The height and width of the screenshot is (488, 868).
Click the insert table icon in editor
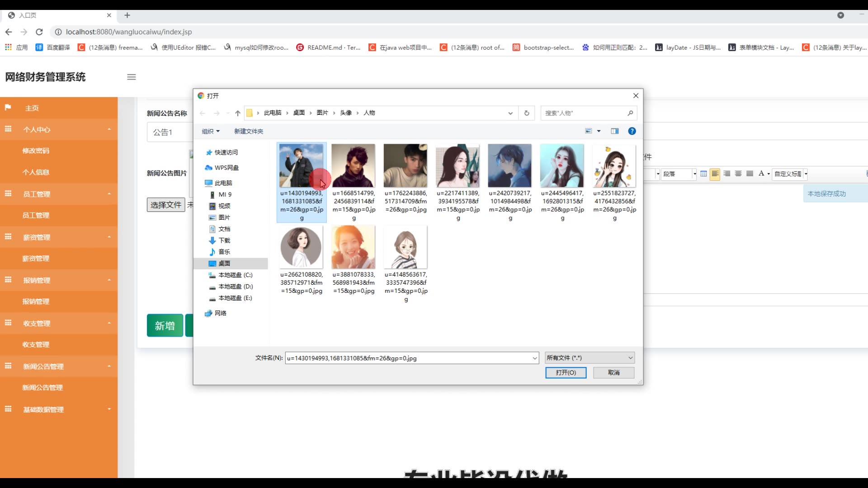point(703,174)
